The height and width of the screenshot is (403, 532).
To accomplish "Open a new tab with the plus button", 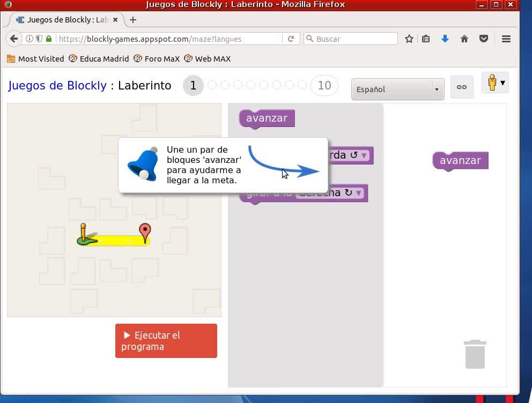I will (x=133, y=20).
